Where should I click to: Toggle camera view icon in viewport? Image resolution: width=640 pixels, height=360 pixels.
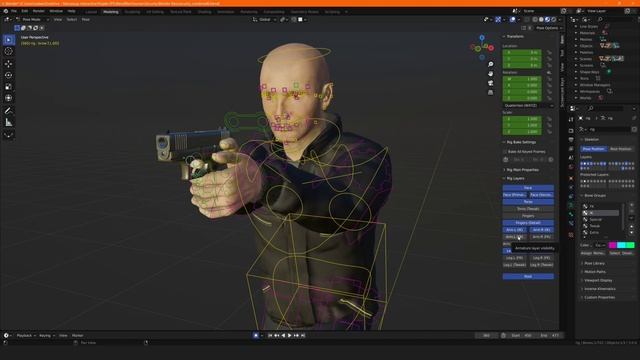coord(491,83)
